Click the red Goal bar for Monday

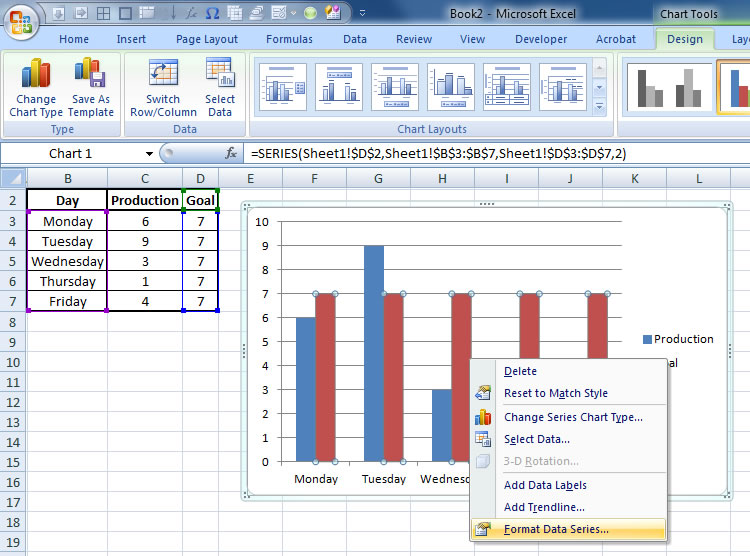point(325,378)
